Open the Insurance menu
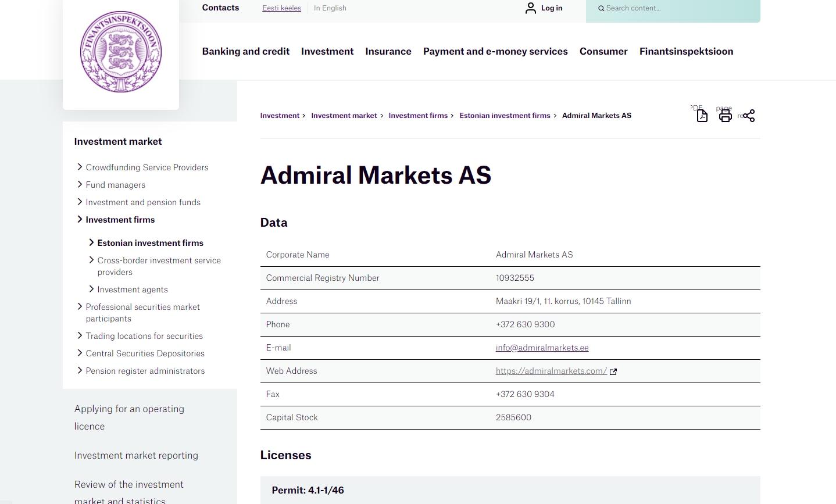Image resolution: width=836 pixels, height=504 pixels. tap(388, 51)
